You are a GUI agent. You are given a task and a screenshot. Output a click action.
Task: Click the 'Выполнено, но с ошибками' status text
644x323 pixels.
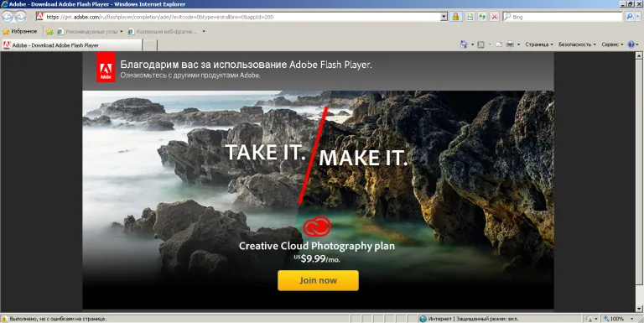coord(58,319)
